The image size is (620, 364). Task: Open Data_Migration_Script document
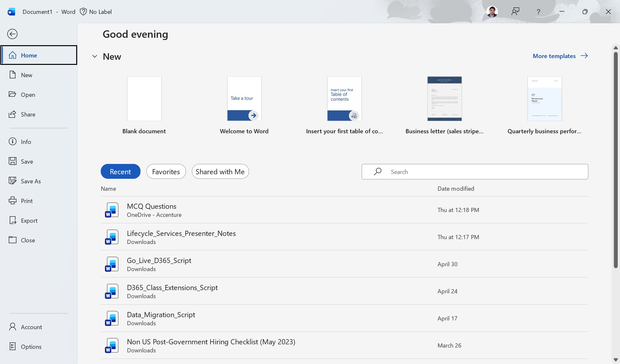(344, 318)
